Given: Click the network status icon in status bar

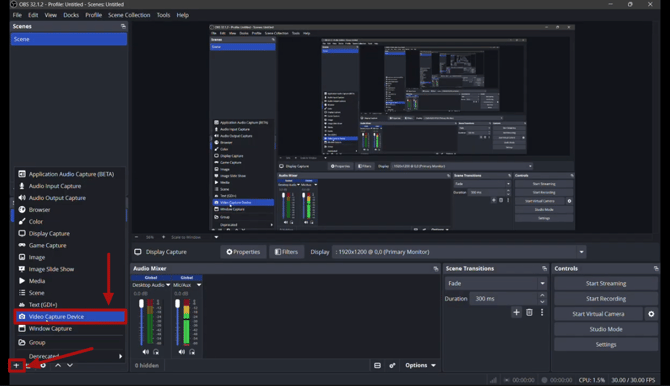Looking at the screenshot, I should coord(493,380).
